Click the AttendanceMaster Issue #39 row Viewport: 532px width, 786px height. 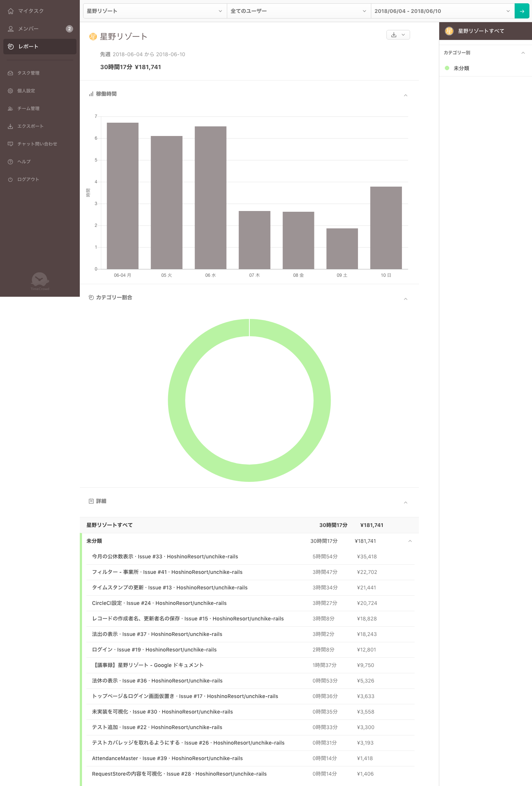[250, 758]
